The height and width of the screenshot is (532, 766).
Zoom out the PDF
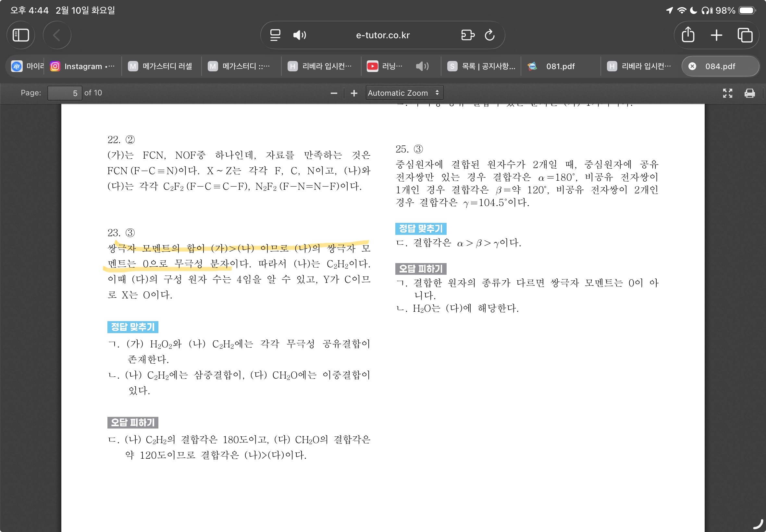pos(334,93)
